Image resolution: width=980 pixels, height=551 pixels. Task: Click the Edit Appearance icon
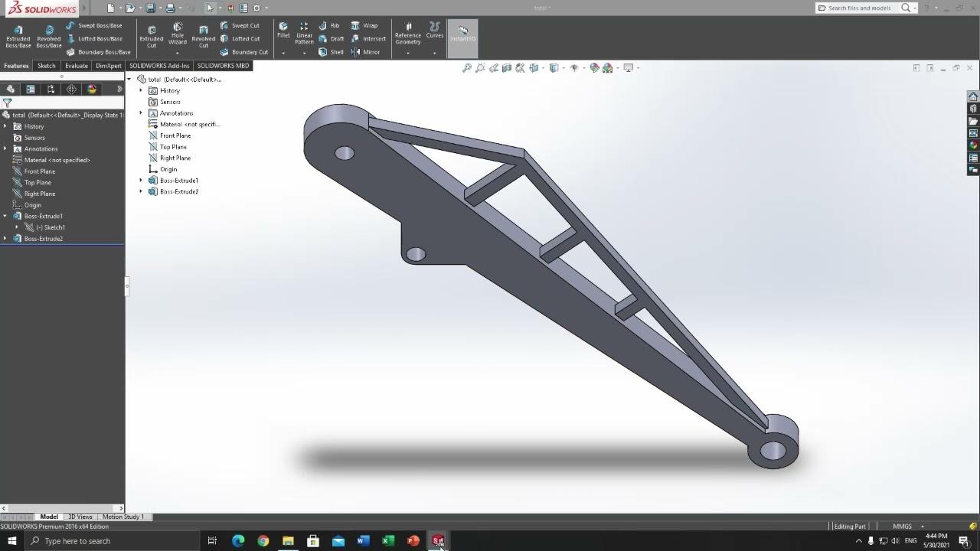click(x=594, y=68)
